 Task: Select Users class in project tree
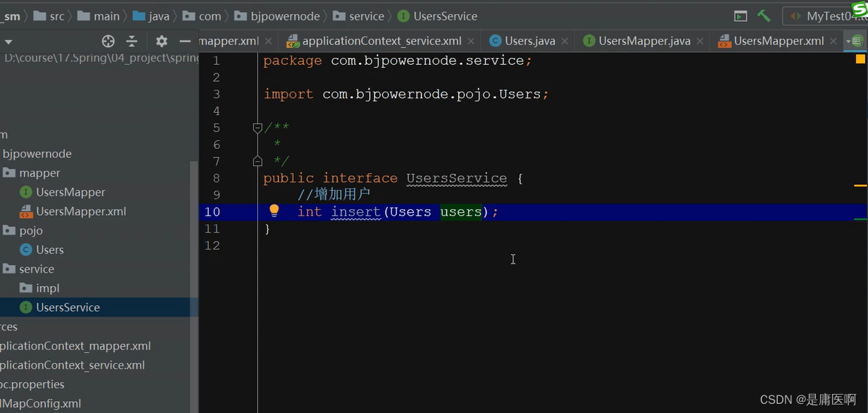point(42,249)
